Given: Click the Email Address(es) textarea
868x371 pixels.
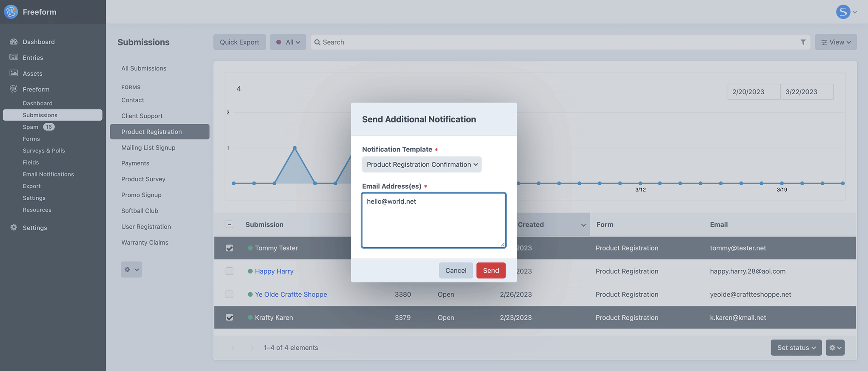Looking at the screenshot, I should [x=434, y=220].
